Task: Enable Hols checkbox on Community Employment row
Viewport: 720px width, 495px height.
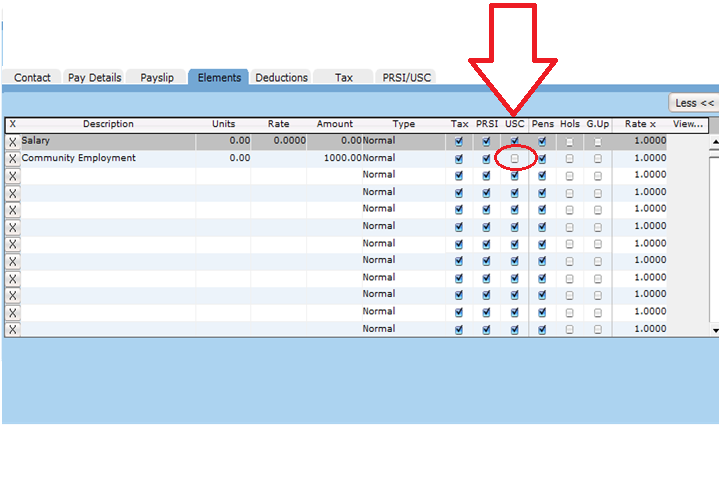Action: pyautogui.click(x=570, y=159)
